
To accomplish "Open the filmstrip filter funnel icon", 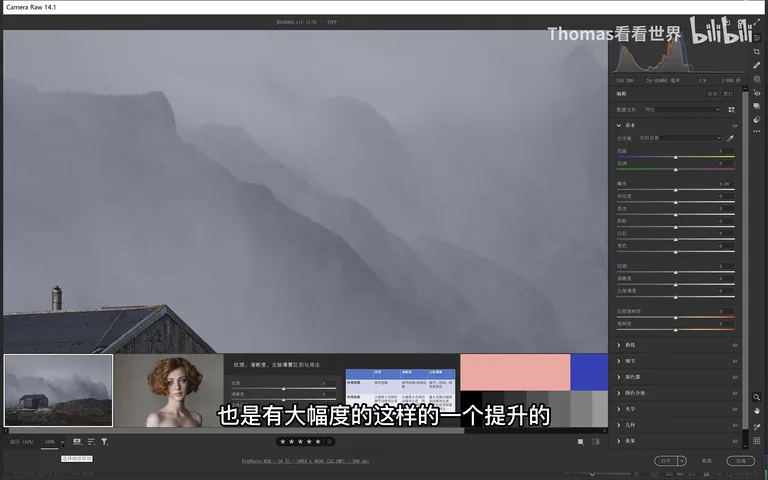I will click(x=104, y=442).
